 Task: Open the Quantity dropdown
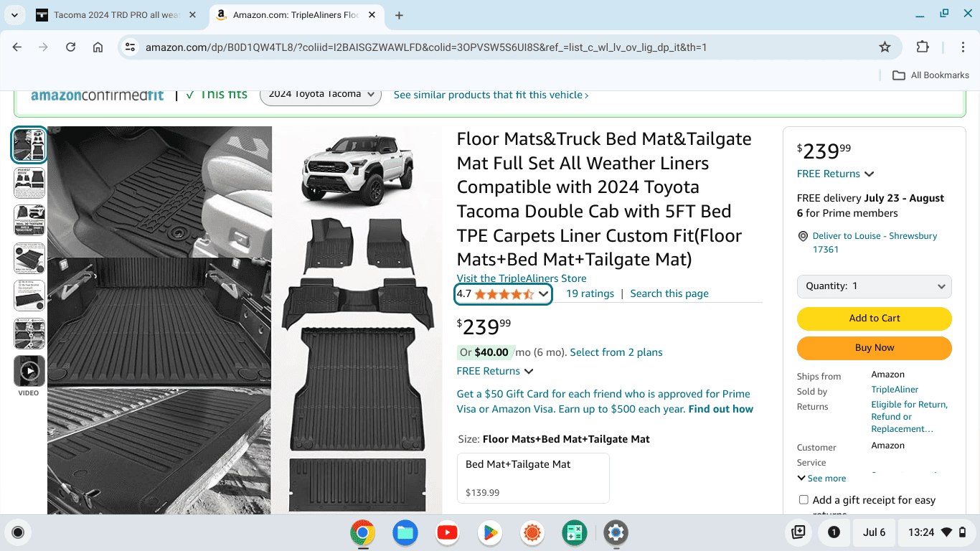875,286
